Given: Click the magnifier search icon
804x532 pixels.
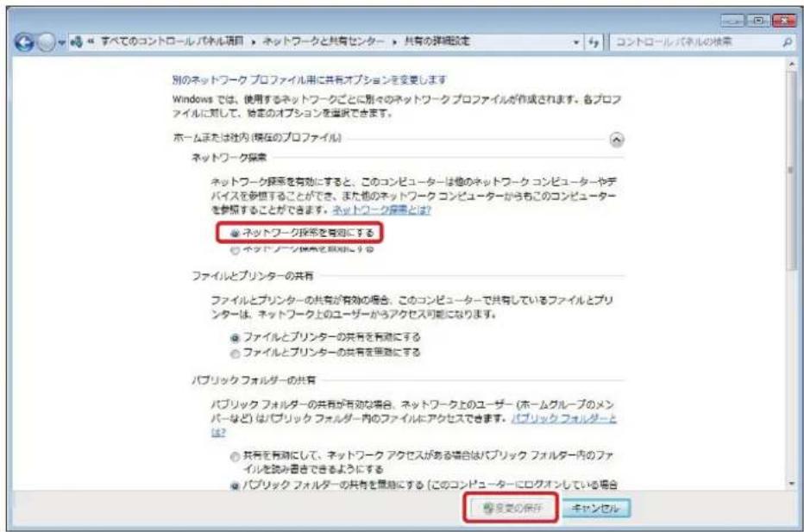Looking at the screenshot, I should pyautogui.click(x=787, y=42).
